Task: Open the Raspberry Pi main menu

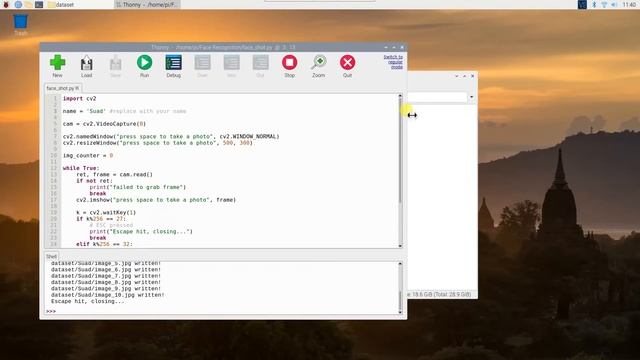Action: pos(6,4)
